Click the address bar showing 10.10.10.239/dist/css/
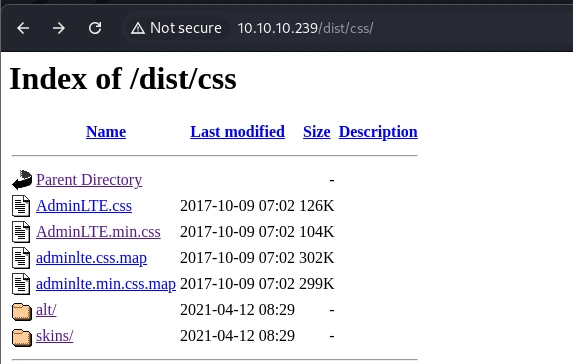The height and width of the screenshot is (364, 573). (305, 28)
